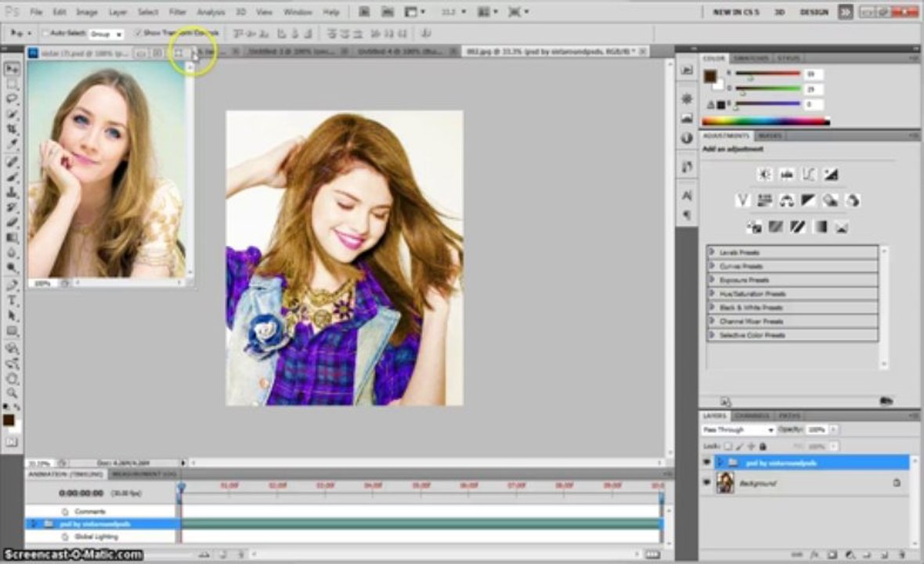Image resolution: width=924 pixels, height=564 pixels.
Task: Switch to the Channels tab
Action: pyautogui.click(x=753, y=415)
